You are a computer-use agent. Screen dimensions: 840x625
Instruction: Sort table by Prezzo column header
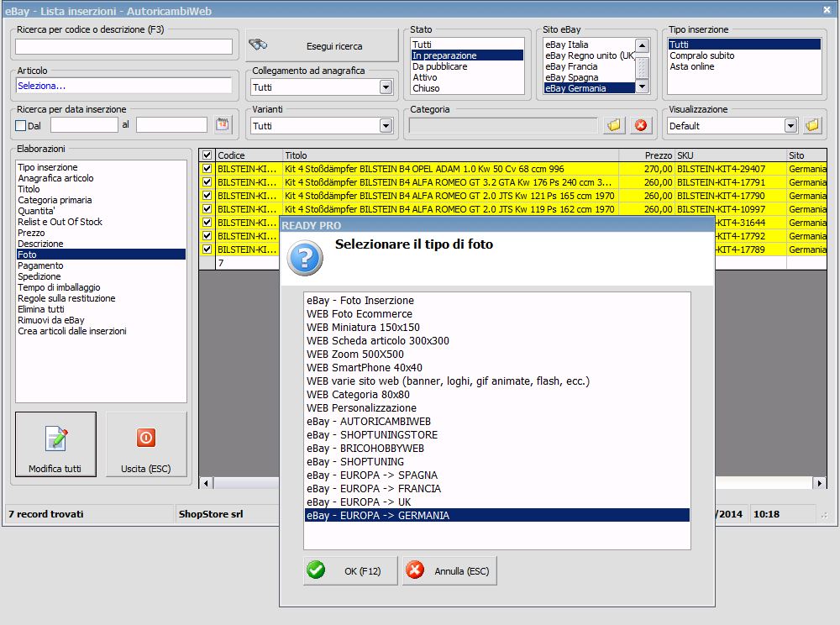pos(647,155)
